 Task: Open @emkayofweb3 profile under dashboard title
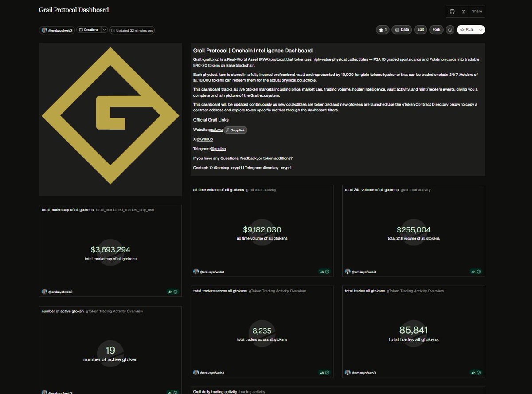tap(60, 30)
